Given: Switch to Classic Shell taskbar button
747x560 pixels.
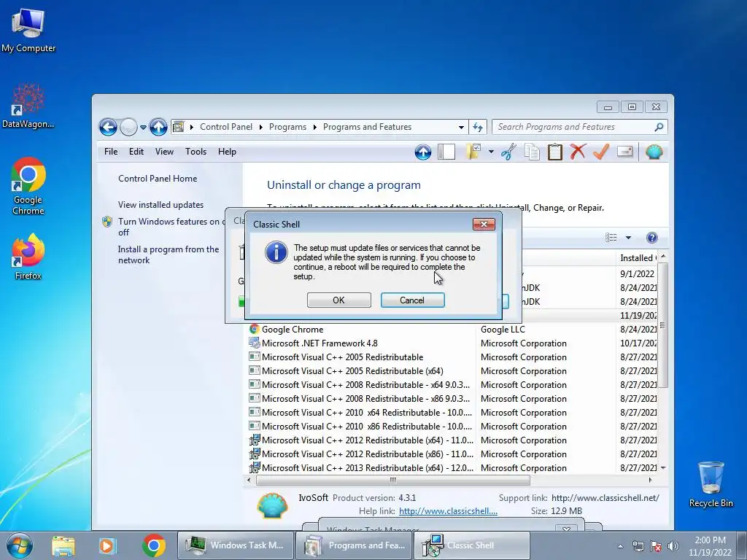Looking at the screenshot, I should click(x=471, y=545).
